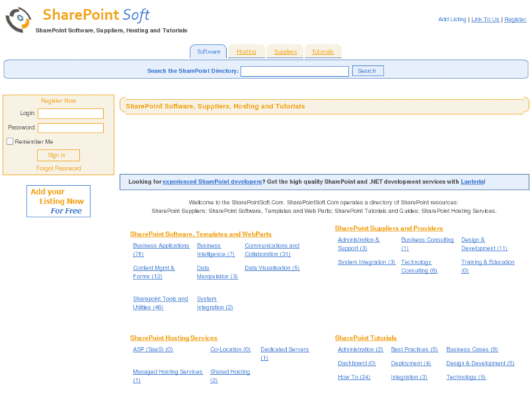Open the Add your Listing Now banner
The image size is (532, 399).
[x=59, y=201]
